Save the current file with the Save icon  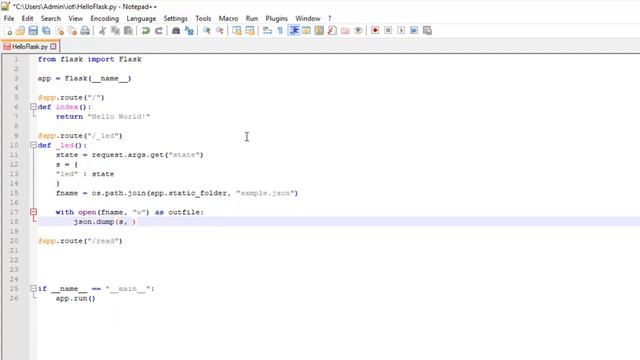pyautogui.click(x=33, y=31)
